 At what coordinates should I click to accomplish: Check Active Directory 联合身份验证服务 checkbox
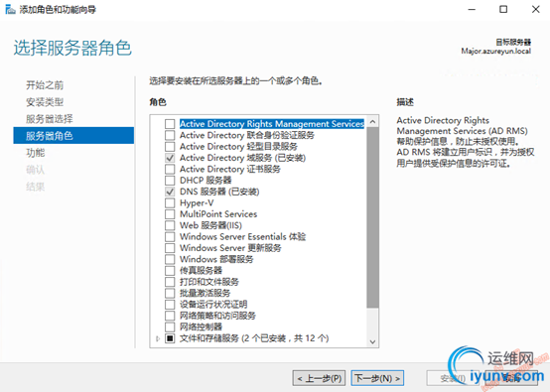[170, 135]
